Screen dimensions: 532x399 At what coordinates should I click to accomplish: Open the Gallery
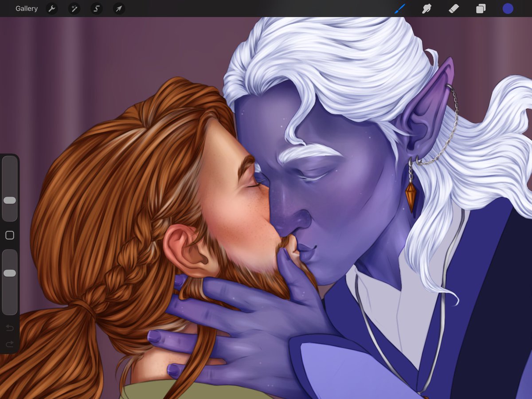point(27,8)
